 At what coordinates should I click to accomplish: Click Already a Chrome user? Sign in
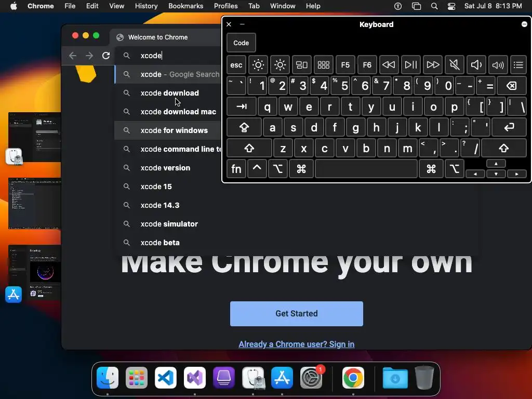point(297,344)
